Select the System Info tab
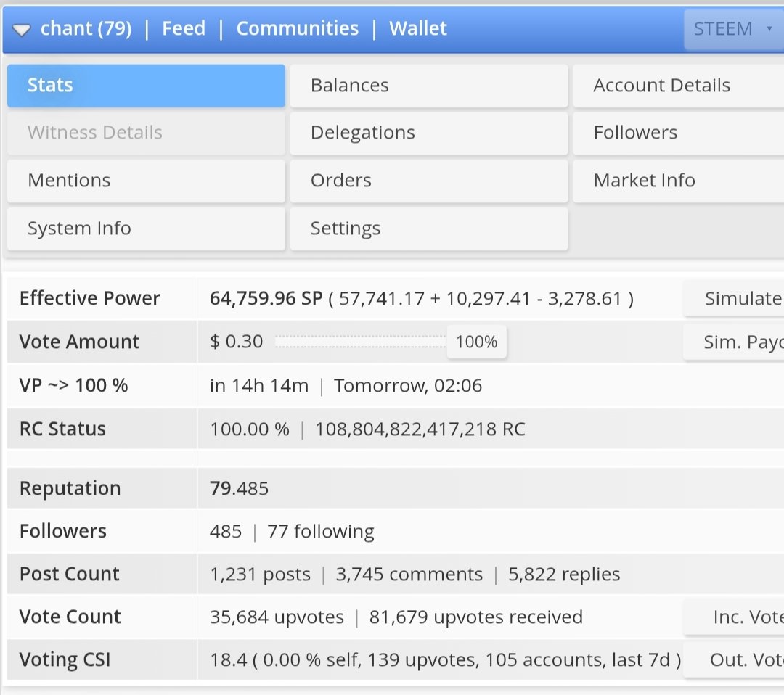The image size is (784, 695). tap(146, 229)
